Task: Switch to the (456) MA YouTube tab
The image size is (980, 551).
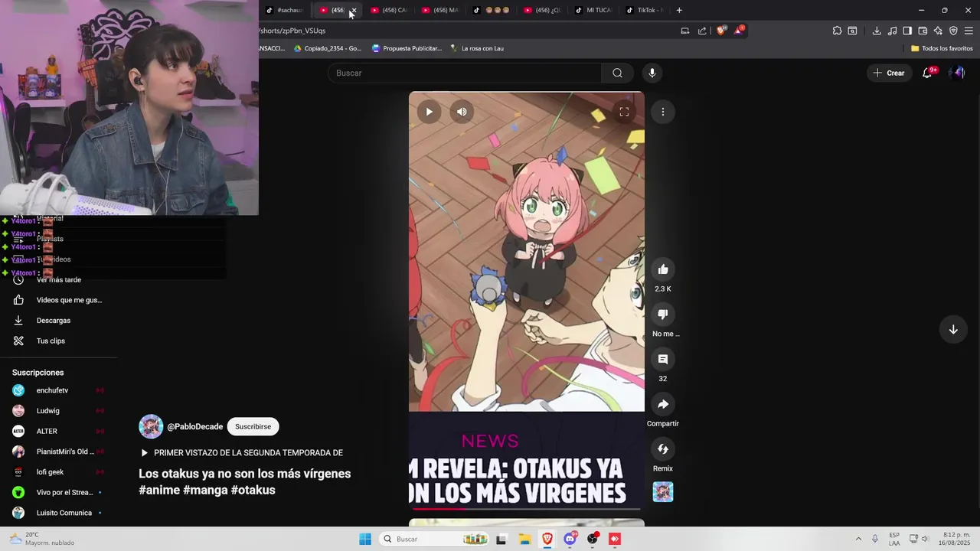Action: [x=441, y=10]
